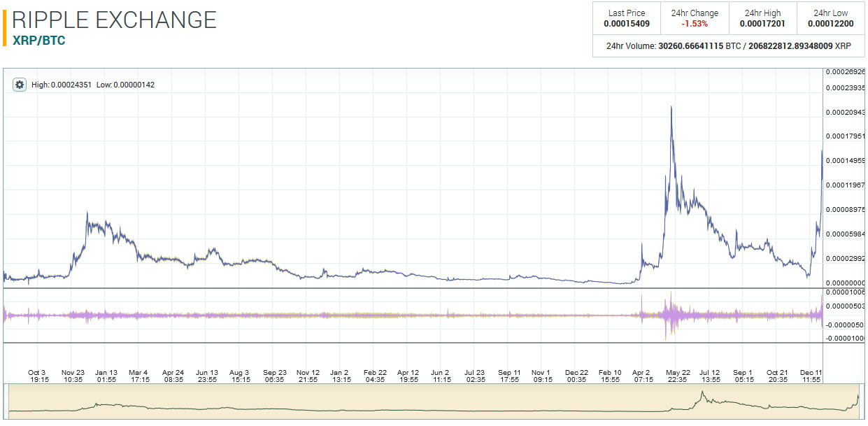Click the chart High value text

(x=62, y=85)
